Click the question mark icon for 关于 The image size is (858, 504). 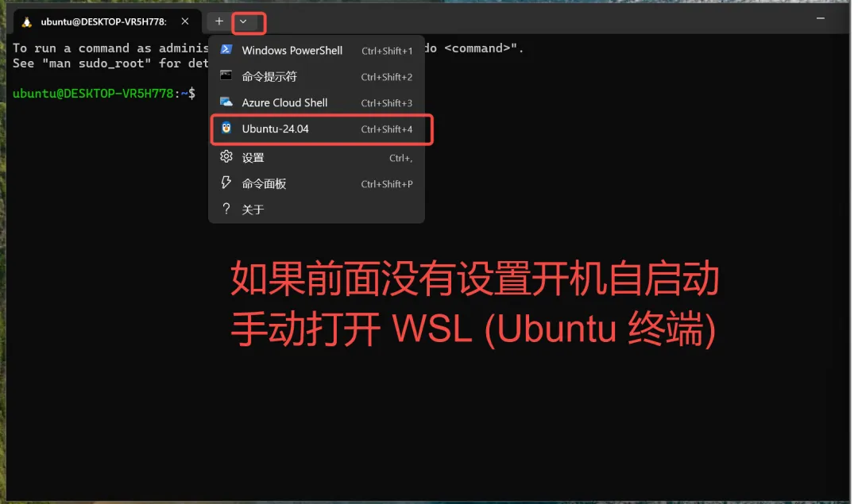click(x=226, y=209)
